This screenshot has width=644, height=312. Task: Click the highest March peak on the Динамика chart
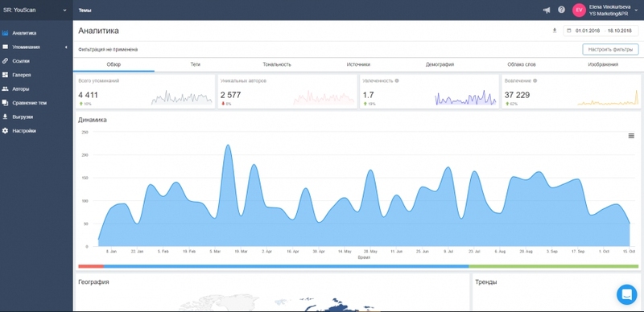coord(229,145)
